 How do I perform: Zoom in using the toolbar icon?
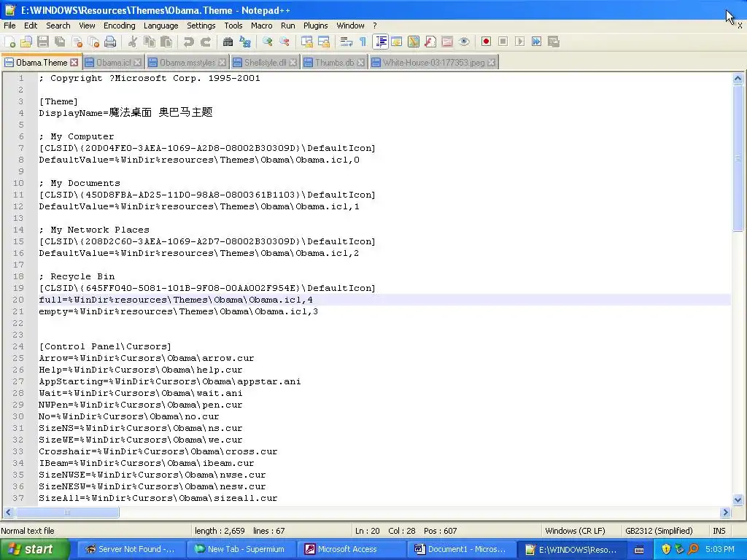(x=267, y=42)
